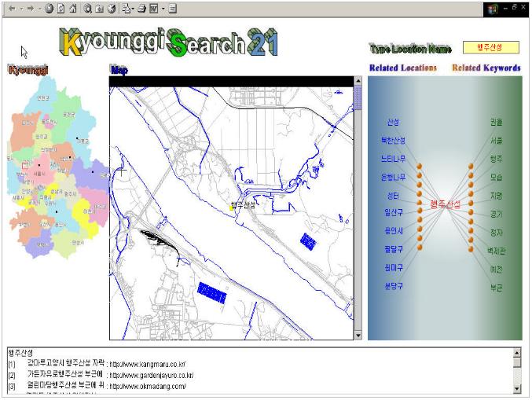Go forward with the Forward arrow

[x=31, y=9]
